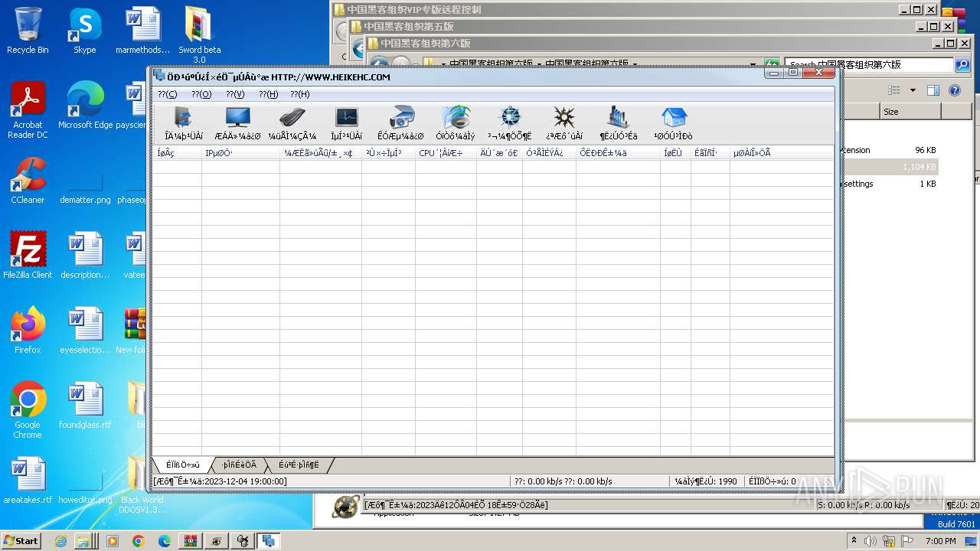Open the monitor screen-control toolbar icon
Viewport: 980px width, 551px height.
[237, 124]
